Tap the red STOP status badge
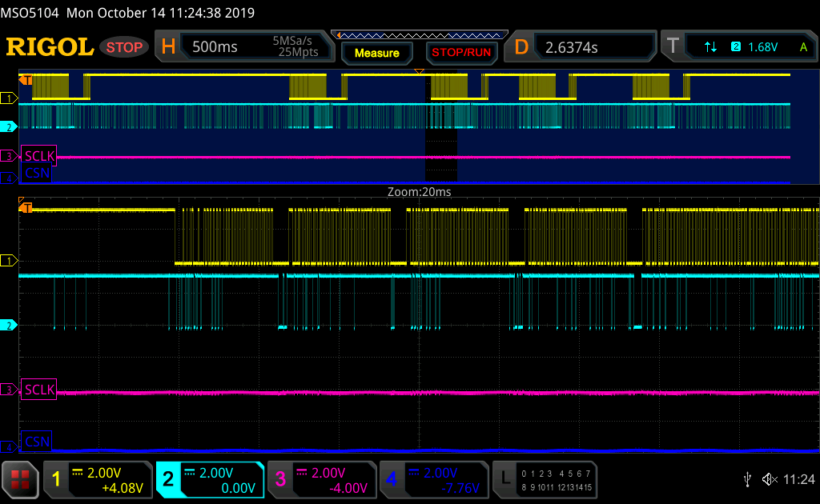Screen dimensions: 820x504 point(124,47)
